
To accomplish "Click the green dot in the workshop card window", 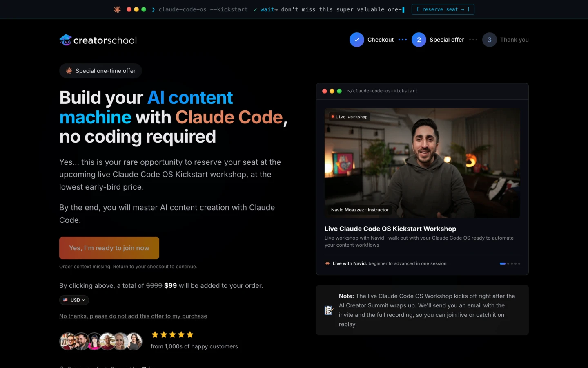I will (x=339, y=91).
